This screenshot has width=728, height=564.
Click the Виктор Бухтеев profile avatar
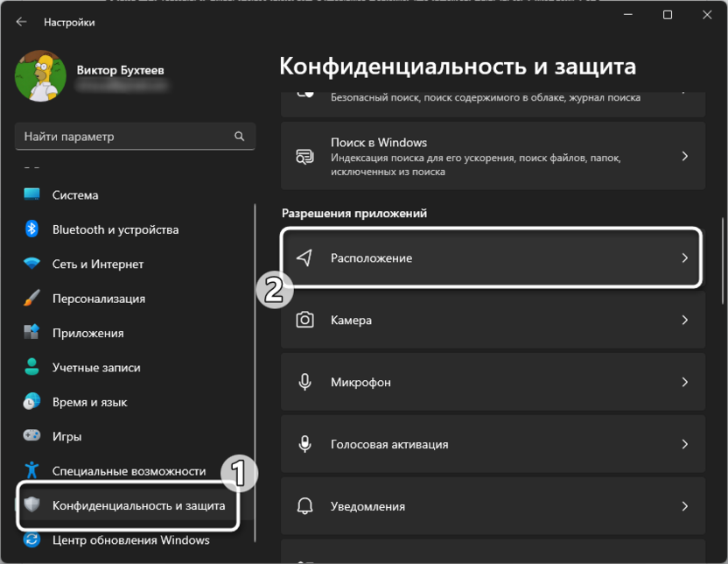click(x=35, y=75)
